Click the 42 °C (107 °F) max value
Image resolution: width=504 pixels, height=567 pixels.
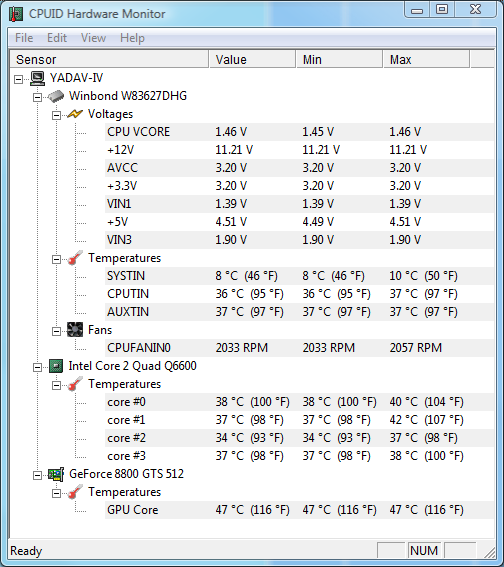(x=427, y=420)
